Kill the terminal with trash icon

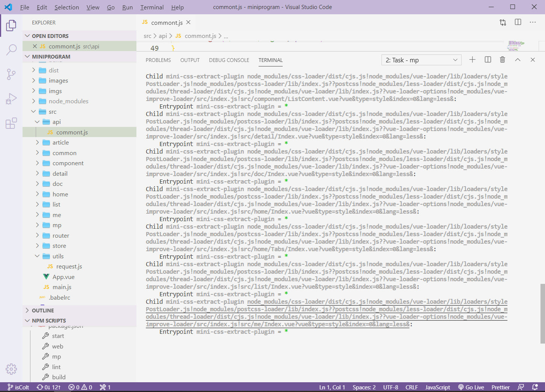point(503,60)
